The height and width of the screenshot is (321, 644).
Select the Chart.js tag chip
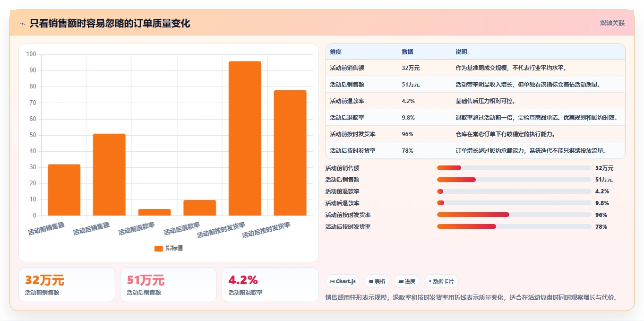click(343, 281)
